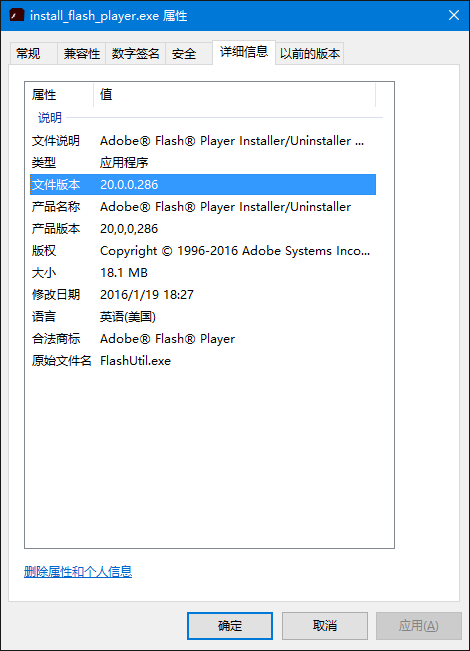The image size is (470, 651).
Task: Open the 以前的版本 tab
Action: point(309,54)
